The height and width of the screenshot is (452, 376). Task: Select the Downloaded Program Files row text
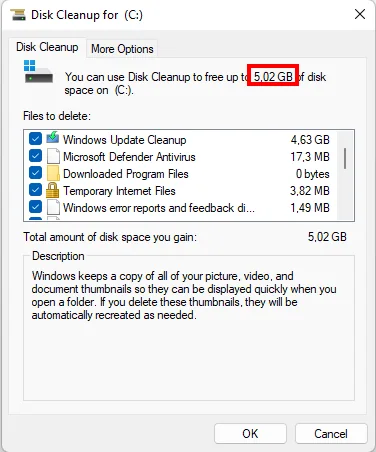point(126,174)
